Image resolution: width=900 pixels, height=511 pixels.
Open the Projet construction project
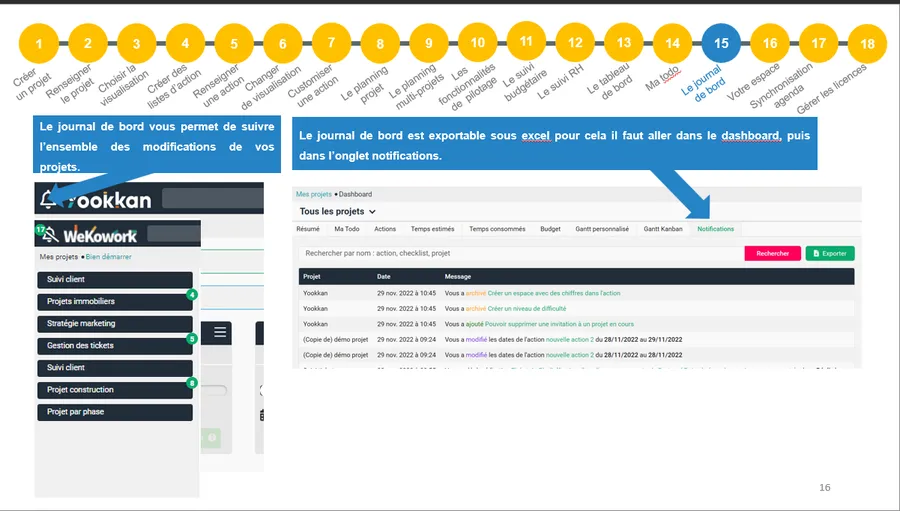tap(115, 390)
